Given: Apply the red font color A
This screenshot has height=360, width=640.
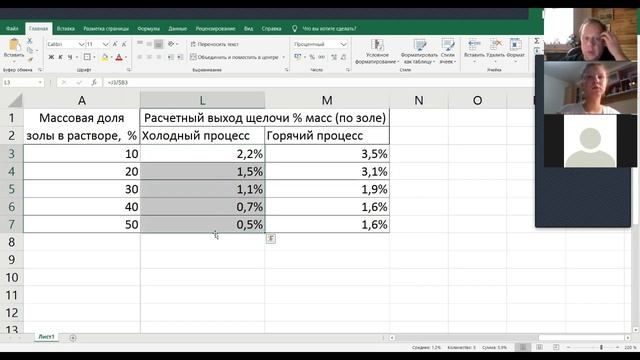Looking at the screenshot, I should pos(119,58).
